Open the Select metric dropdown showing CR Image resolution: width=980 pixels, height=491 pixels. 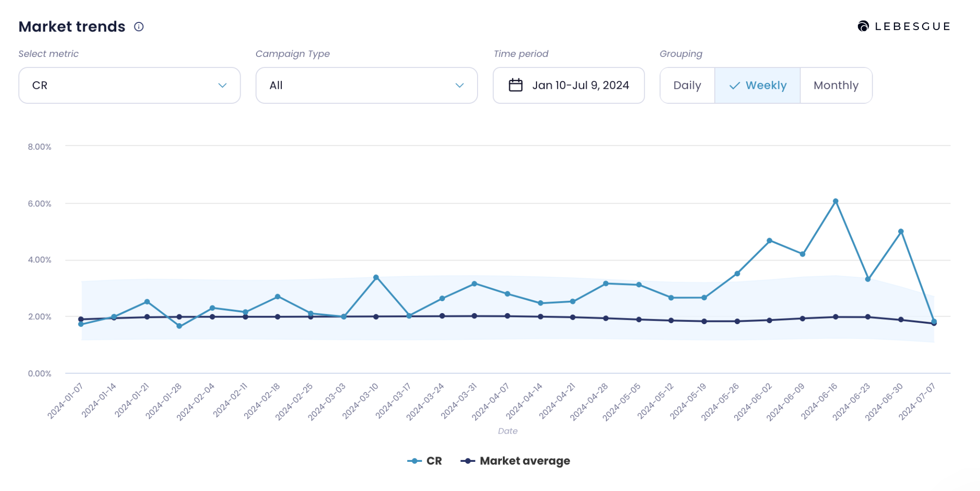[x=129, y=85]
